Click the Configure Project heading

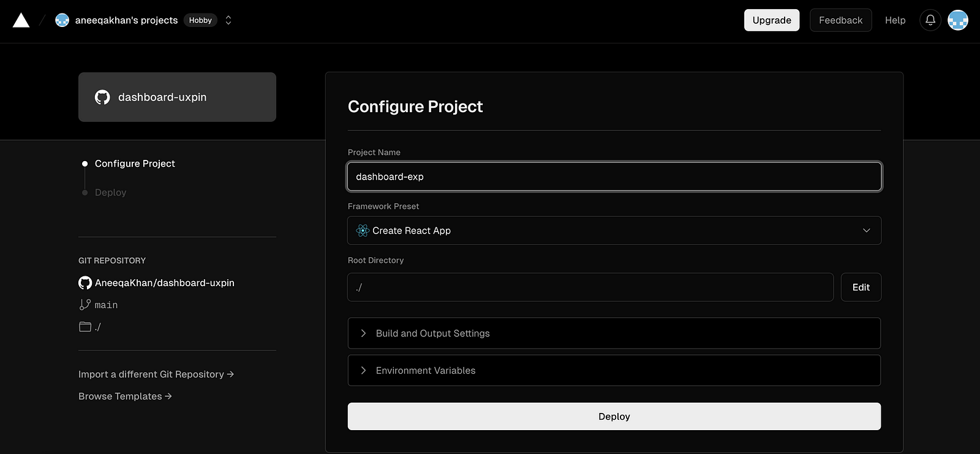415,107
